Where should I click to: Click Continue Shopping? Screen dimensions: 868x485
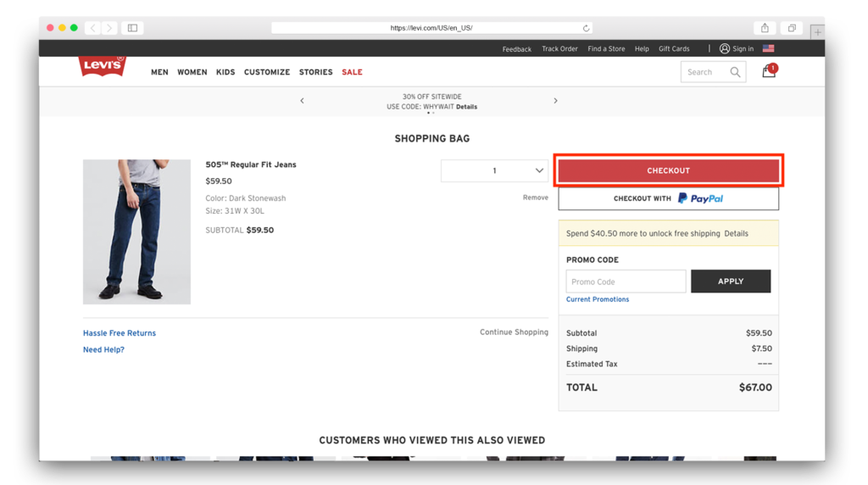(x=514, y=332)
